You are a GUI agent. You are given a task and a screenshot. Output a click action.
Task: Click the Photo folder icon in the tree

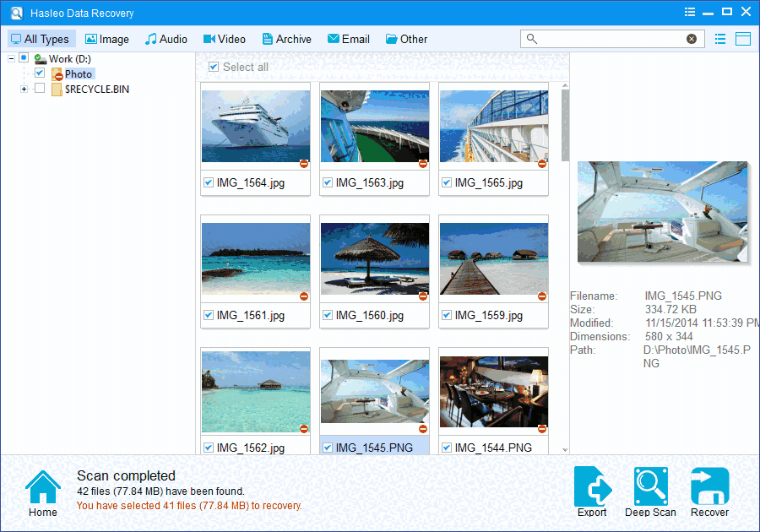tap(59, 73)
